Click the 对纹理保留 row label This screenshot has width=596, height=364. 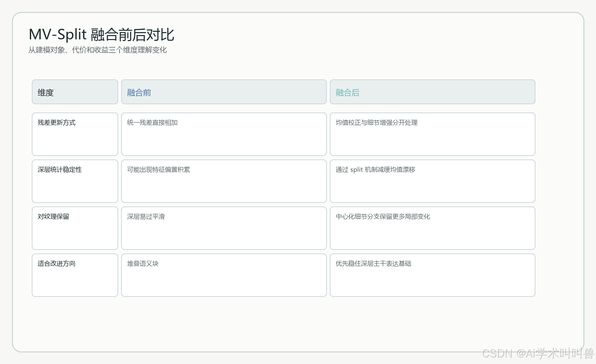(x=75, y=228)
